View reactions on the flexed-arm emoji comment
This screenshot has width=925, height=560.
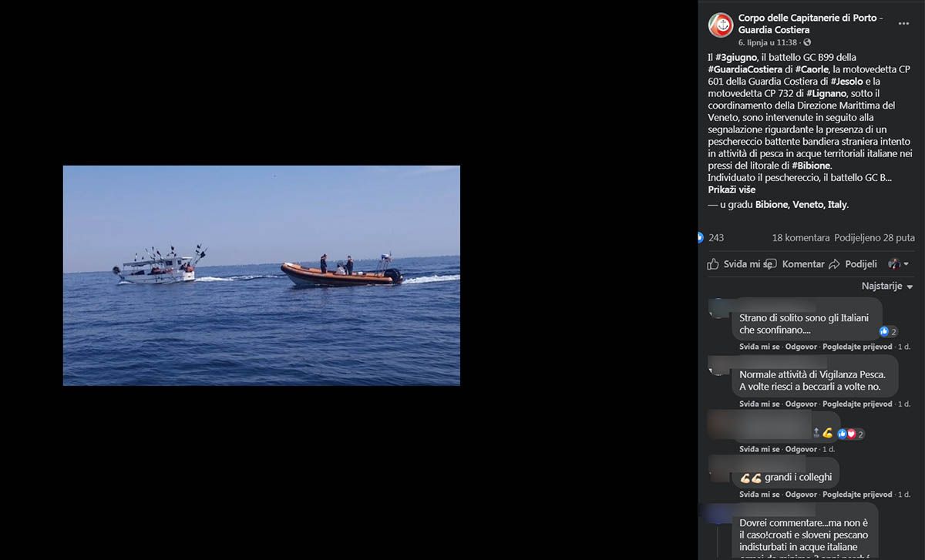[x=850, y=434]
